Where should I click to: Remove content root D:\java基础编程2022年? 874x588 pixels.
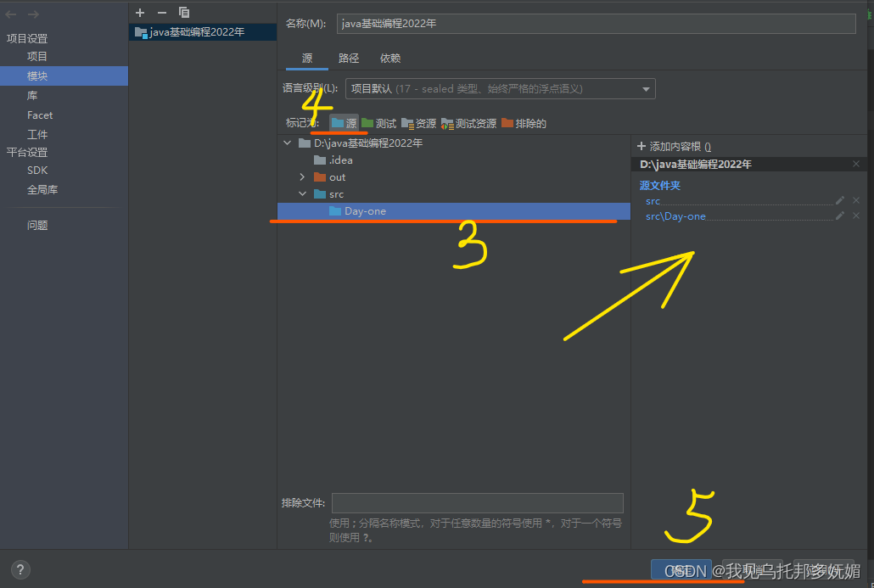tap(856, 164)
